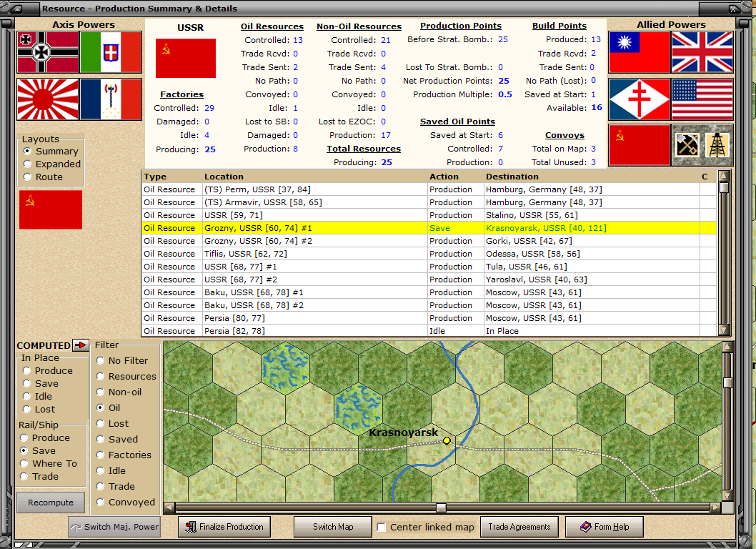Filter list by Non-oil
The image size is (756, 549).
pyautogui.click(x=119, y=392)
